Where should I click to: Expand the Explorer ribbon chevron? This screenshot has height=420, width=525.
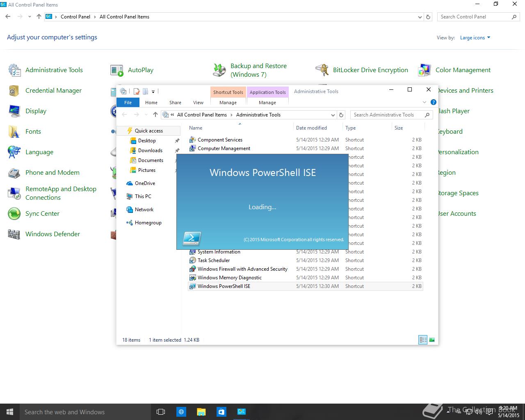(x=425, y=102)
